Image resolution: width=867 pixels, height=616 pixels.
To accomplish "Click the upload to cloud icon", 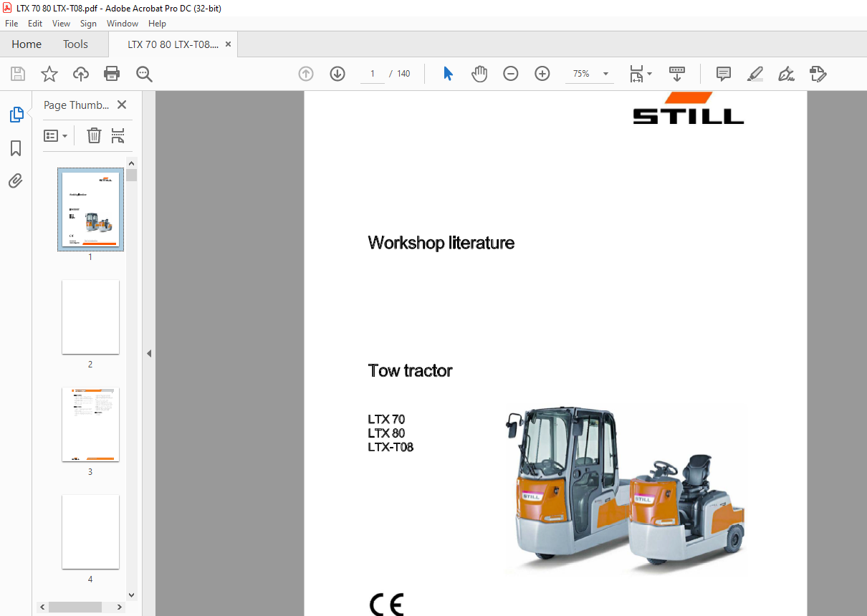I will point(81,74).
